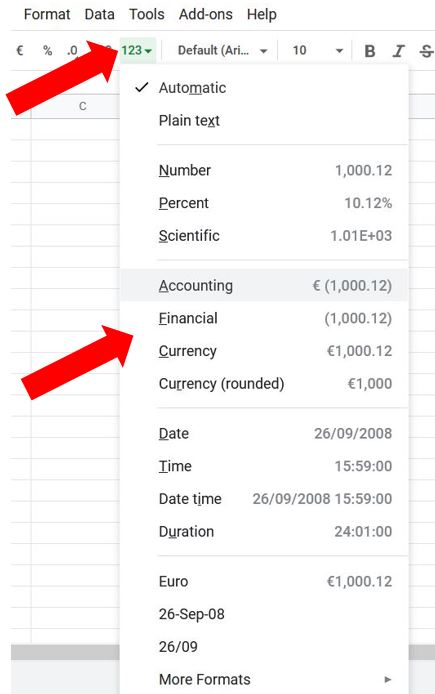Format as percent using the % icon
435x694 pixels.
[47, 50]
